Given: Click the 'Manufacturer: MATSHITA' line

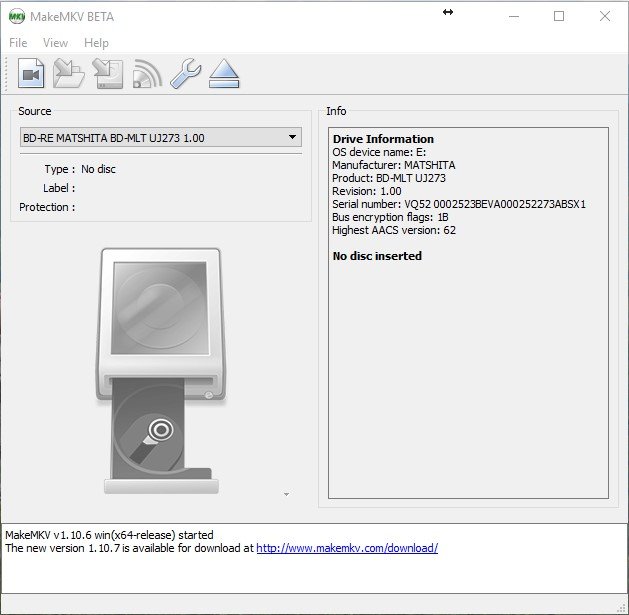Looking at the screenshot, I should (x=394, y=165).
